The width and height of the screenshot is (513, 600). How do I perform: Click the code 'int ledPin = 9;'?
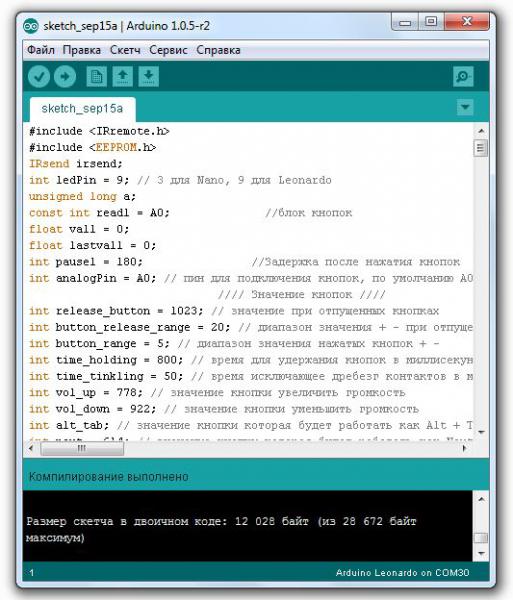(79, 180)
